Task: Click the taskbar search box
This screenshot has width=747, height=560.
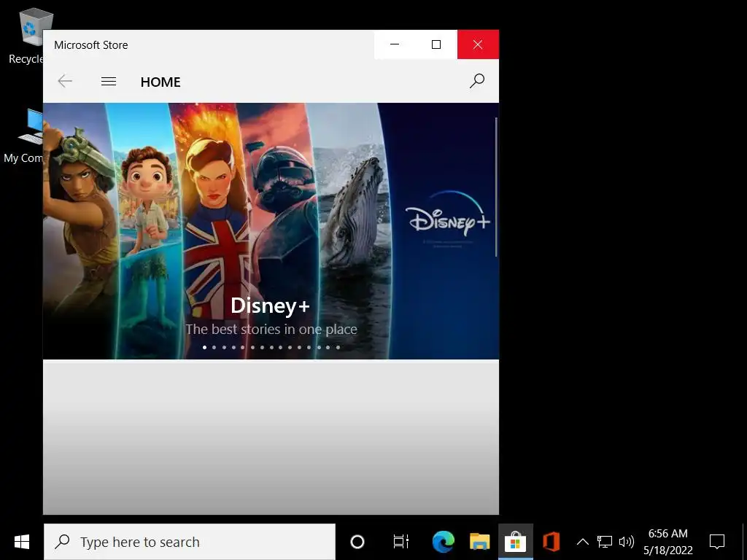Action: [190, 542]
